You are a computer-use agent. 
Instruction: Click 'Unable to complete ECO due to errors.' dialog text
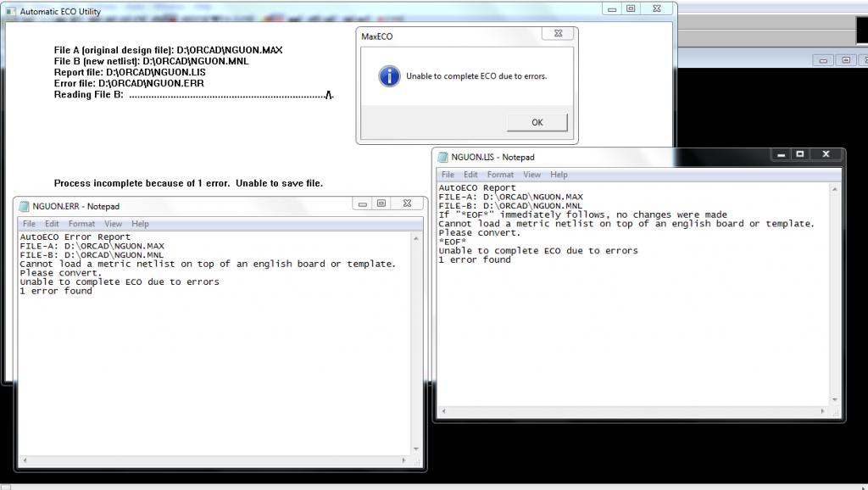click(x=476, y=76)
